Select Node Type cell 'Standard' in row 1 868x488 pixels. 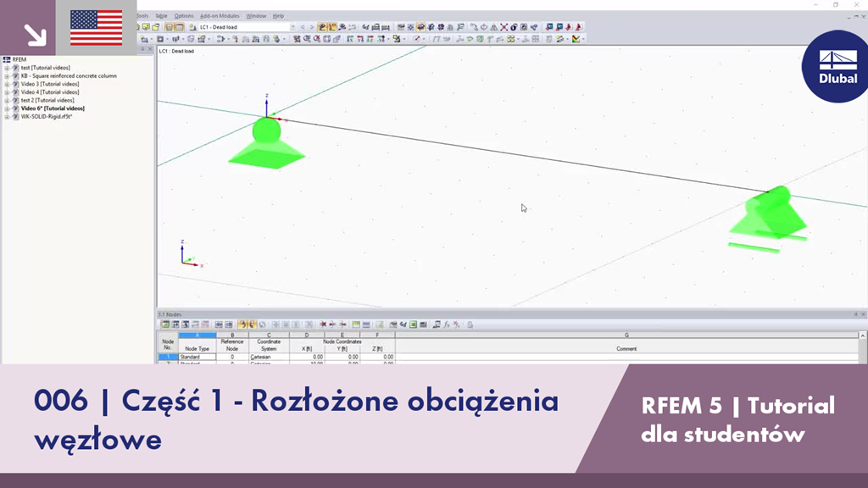coord(197,357)
